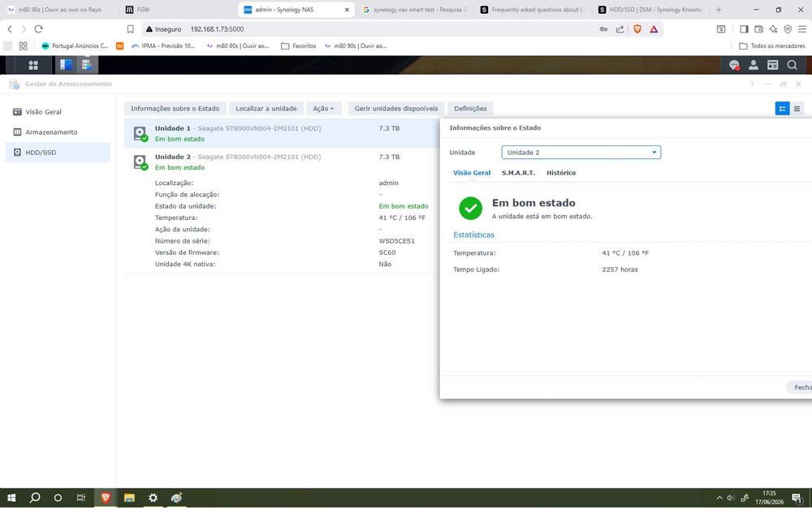Image resolution: width=812 pixels, height=509 pixels.
Task: Click the share page icon in address bar
Action: coord(620,29)
